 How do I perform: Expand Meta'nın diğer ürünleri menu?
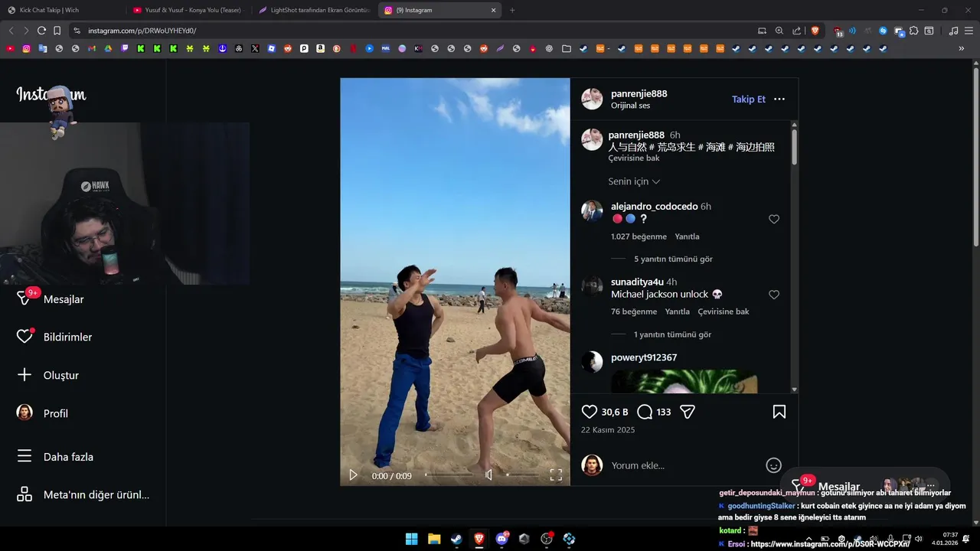[83, 494]
